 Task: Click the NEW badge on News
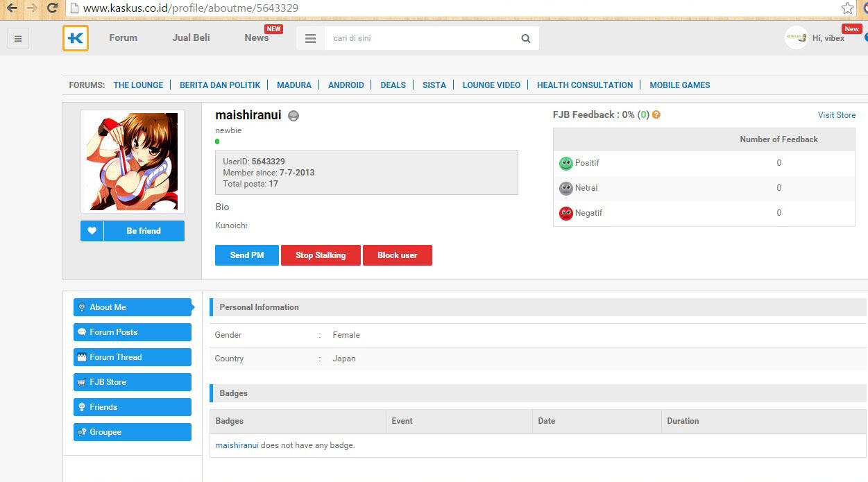click(x=274, y=29)
